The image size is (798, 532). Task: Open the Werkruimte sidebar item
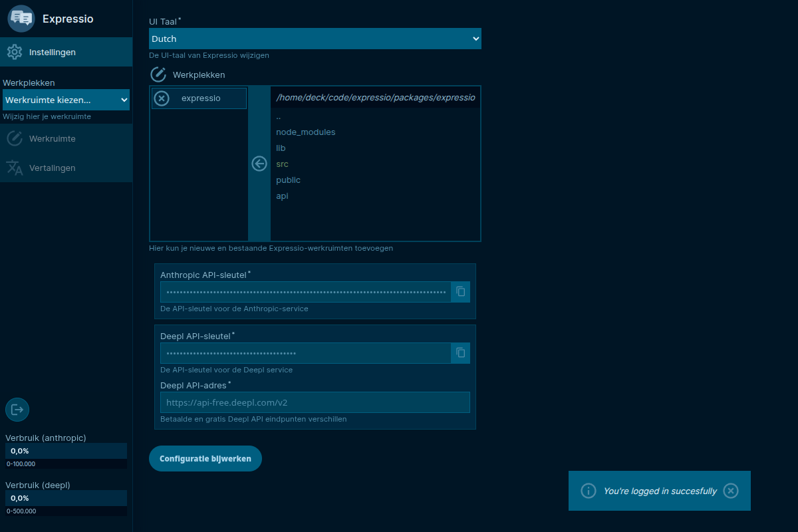pos(66,138)
